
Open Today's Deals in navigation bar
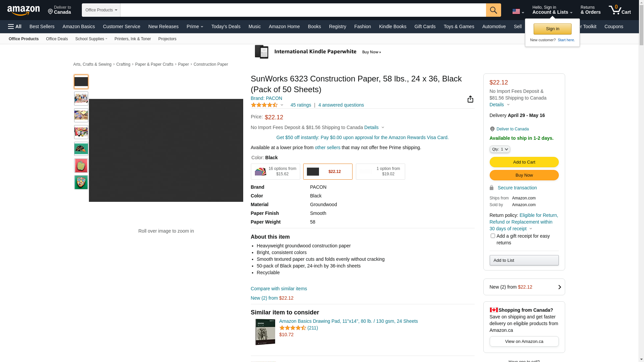tap(225, 26)
